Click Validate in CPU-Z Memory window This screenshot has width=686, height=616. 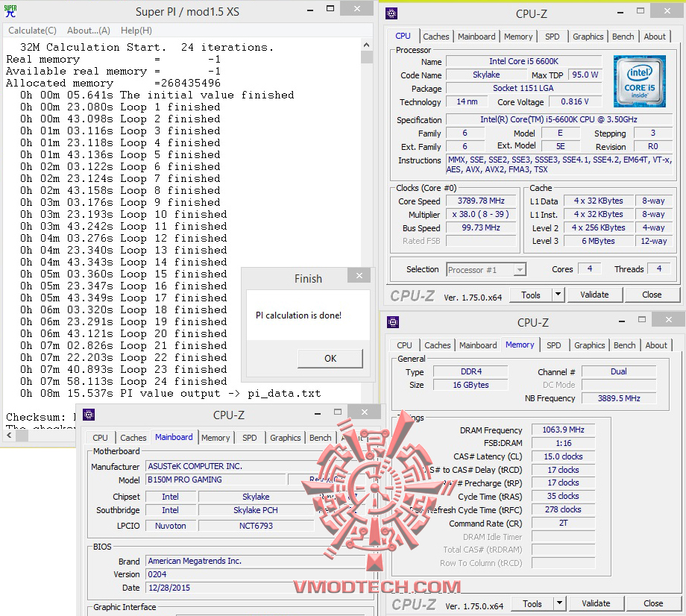click(596, 604)
